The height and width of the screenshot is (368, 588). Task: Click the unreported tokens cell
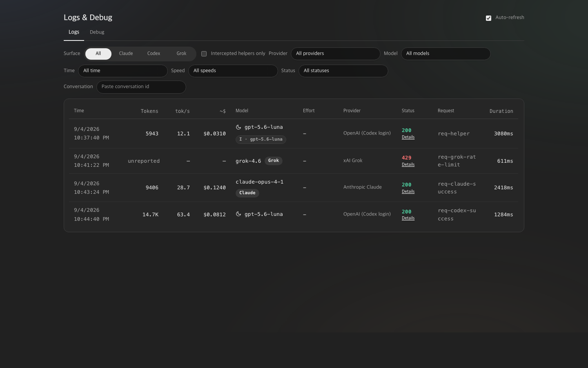point(144,161)
